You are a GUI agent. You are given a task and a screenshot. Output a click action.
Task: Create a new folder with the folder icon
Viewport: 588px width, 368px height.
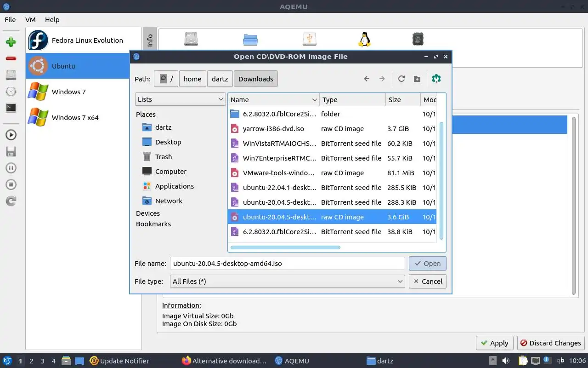[417, 79]
